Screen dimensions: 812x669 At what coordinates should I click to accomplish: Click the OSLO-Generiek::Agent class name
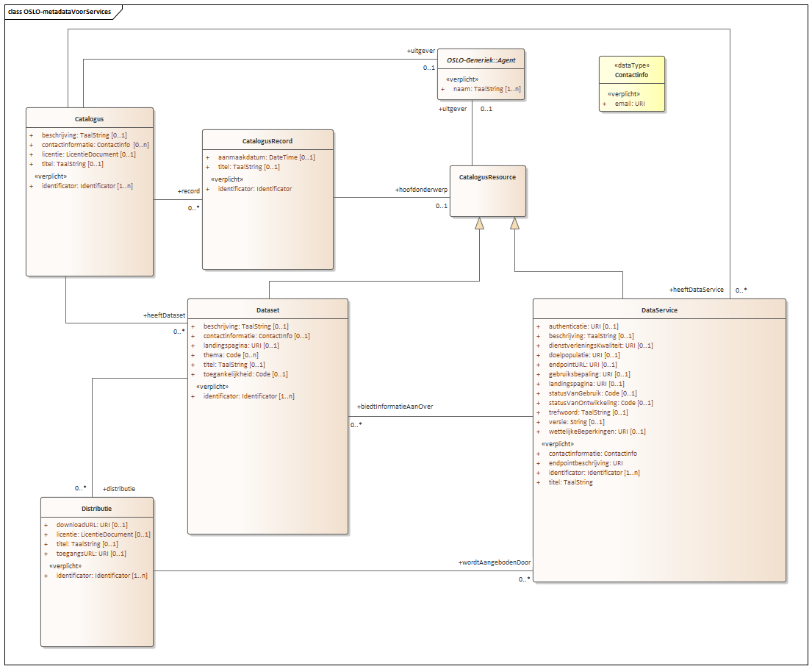(481, 60)
